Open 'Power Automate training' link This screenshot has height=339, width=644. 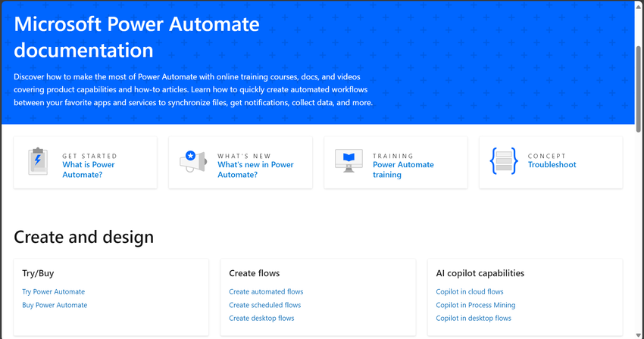pyautogui.click(x=403, y=169)
